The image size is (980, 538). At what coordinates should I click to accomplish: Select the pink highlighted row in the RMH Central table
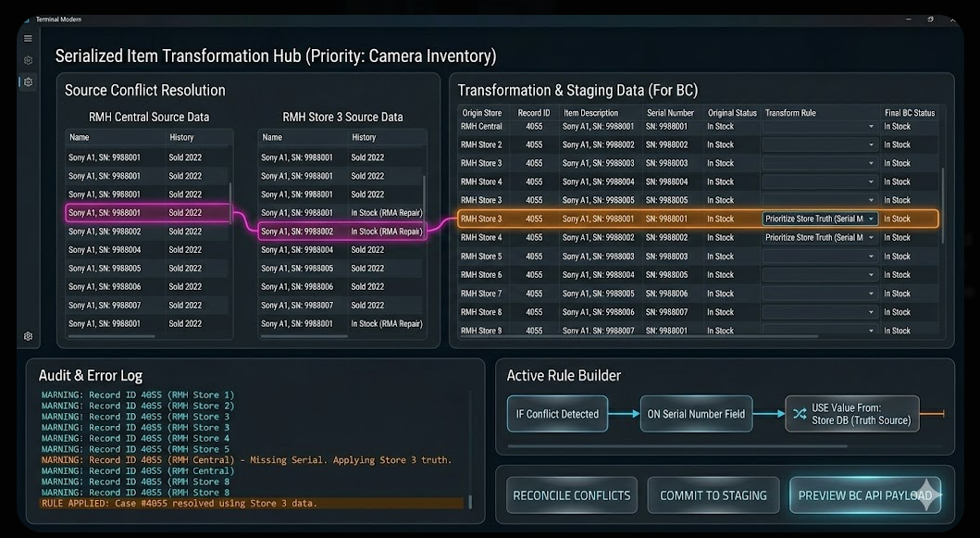coord(147,213)
